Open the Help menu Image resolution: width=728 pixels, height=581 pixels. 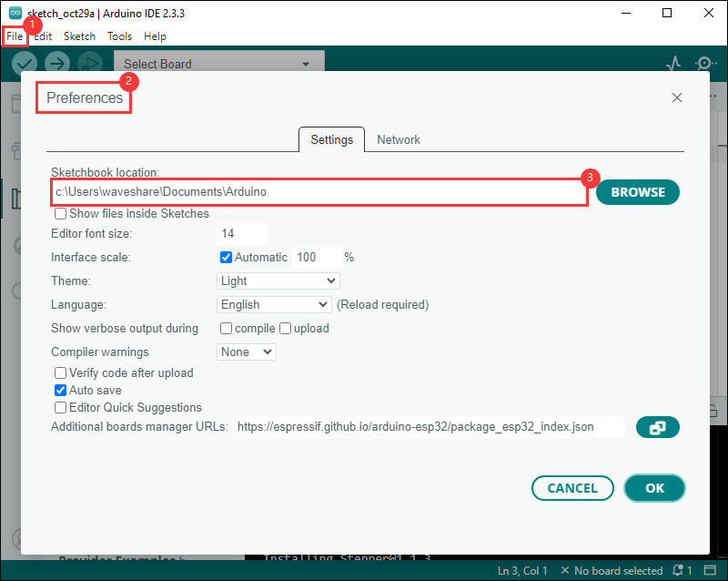(x=155, y=36)
